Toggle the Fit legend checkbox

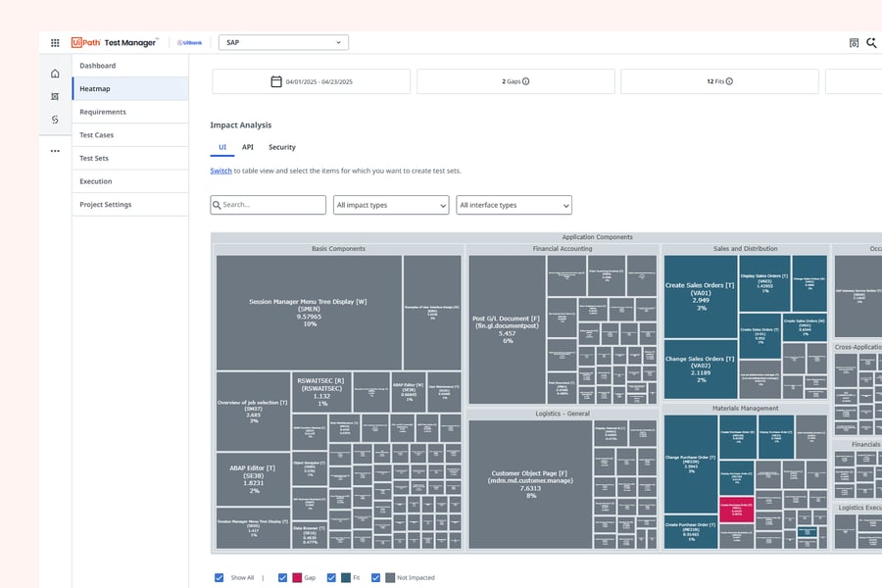click(331, 578)
